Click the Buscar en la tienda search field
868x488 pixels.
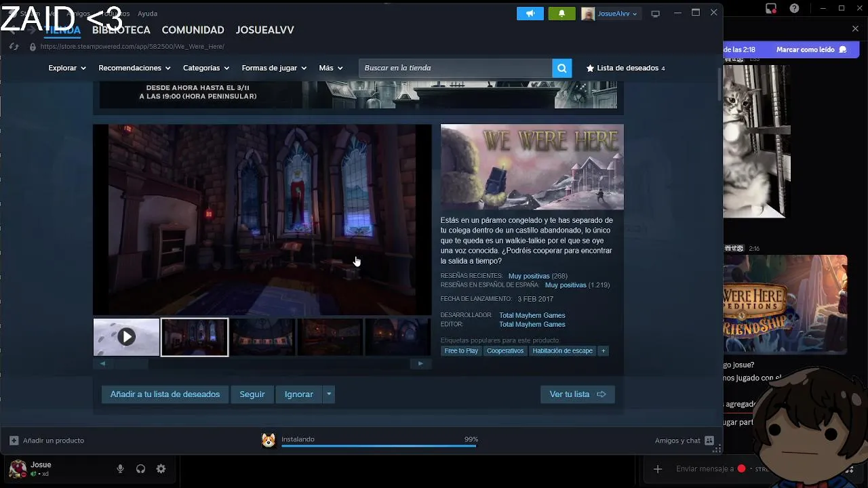tap(455, 68)
